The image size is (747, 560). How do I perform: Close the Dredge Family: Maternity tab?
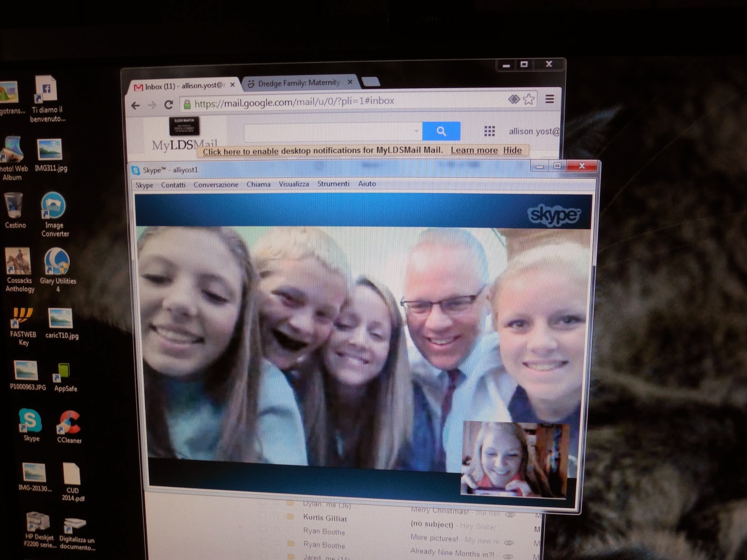(350, 82)
